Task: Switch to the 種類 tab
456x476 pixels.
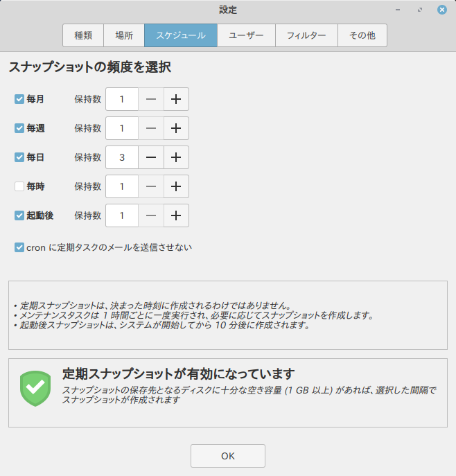Action: click(83, 35)
